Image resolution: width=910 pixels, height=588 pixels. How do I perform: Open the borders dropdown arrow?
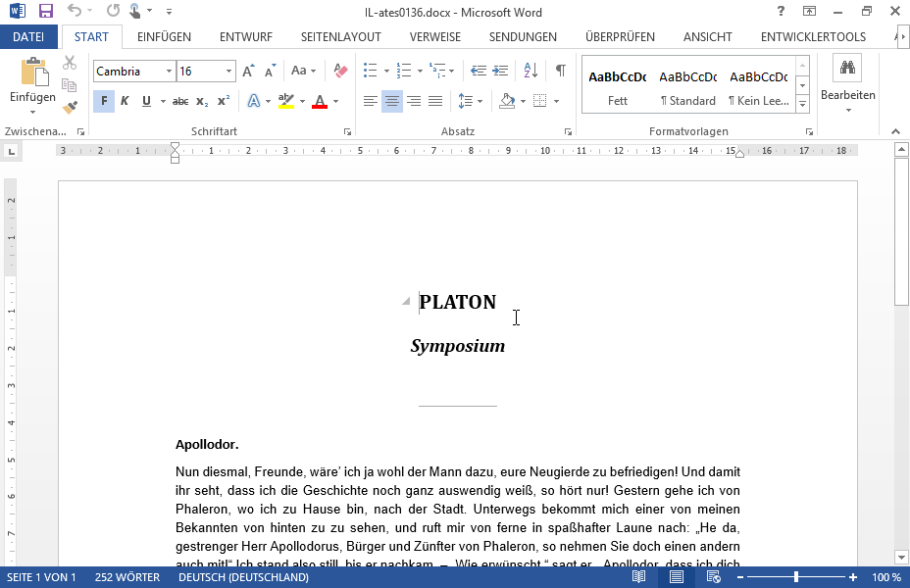(556, 102)
